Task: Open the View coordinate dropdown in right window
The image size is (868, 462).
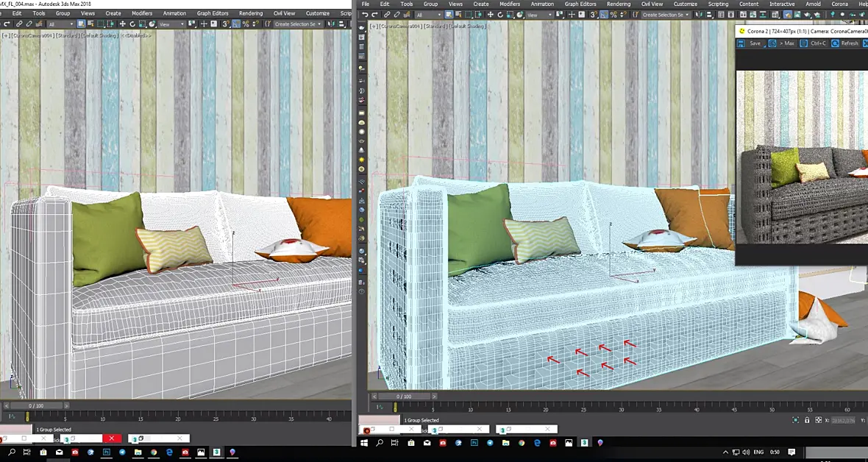Action: pyautogui.click(x=540, y=15)
